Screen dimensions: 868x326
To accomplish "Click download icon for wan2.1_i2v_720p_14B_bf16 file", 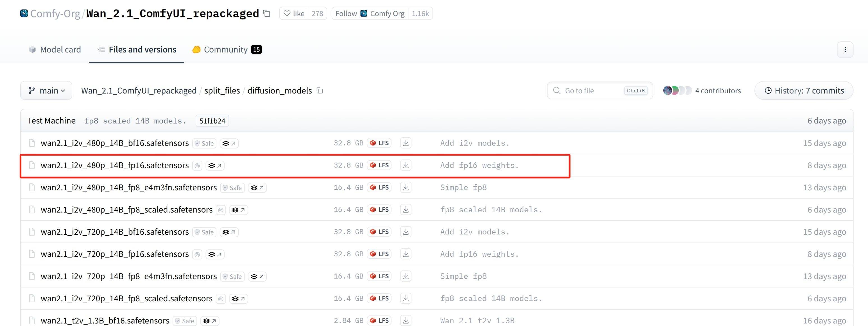I will [406, 232].
